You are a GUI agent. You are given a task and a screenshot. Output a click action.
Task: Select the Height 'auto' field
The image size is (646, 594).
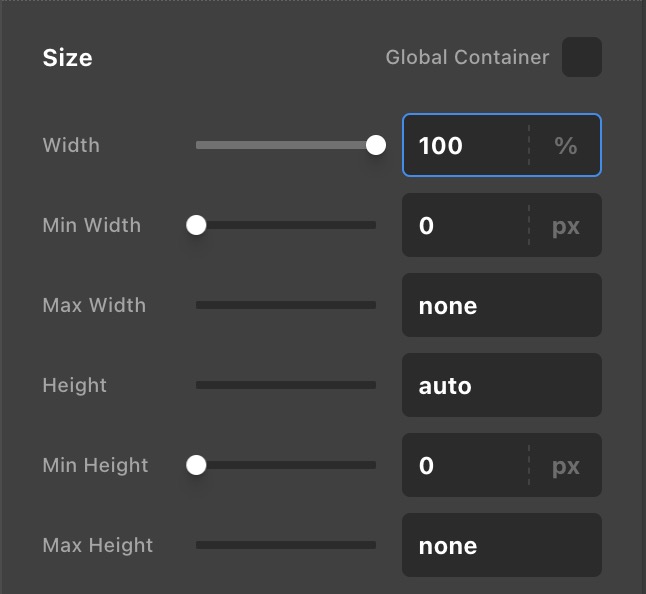pyautogui.click(x=501, y=385)
